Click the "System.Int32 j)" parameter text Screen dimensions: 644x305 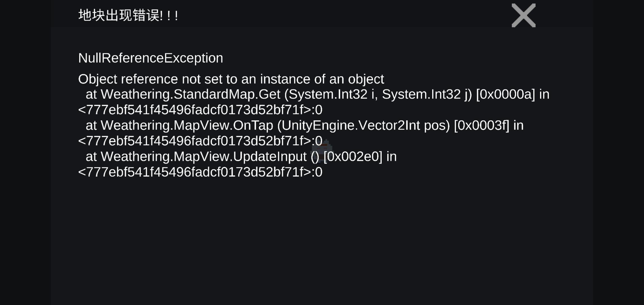tap(427, 94)
